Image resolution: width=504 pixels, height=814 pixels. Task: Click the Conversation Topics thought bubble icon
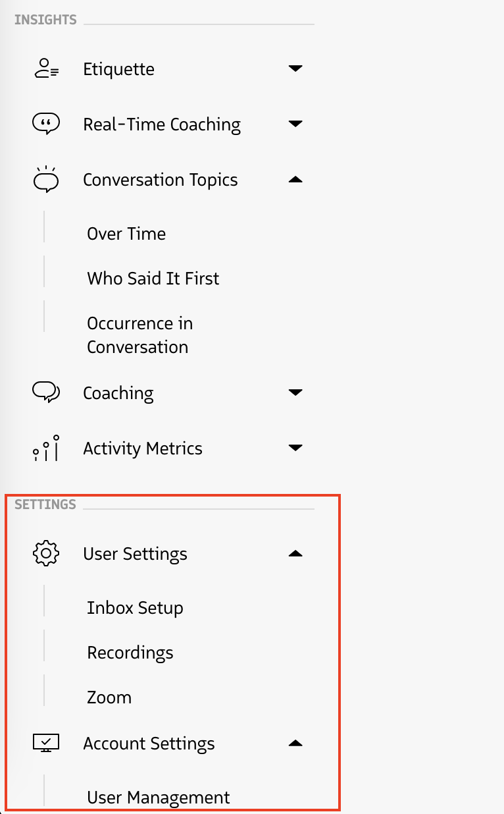(45, 179)
